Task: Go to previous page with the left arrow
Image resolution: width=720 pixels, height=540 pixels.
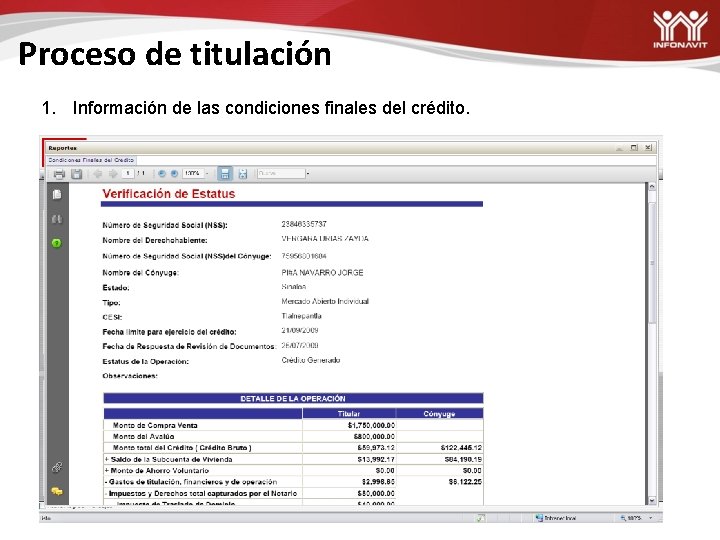Action: [x=98, y=174]
